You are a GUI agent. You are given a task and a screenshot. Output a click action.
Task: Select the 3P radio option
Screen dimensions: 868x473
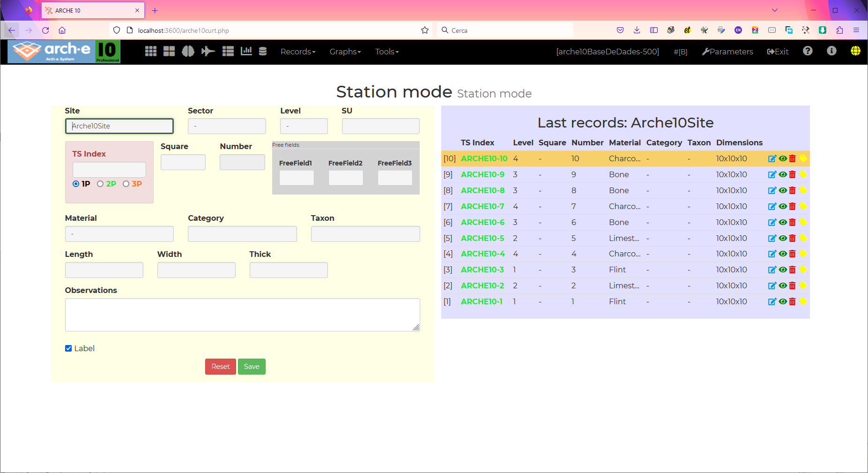(126, 184)
